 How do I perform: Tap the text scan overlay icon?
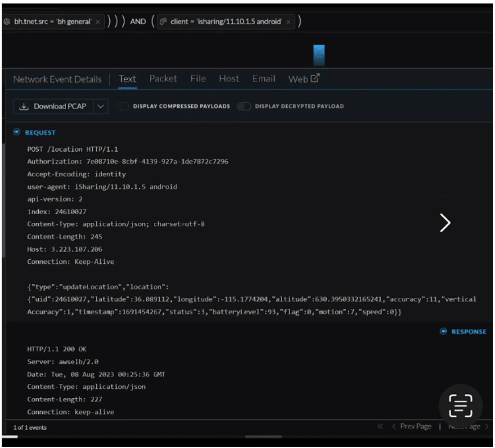[460, 405]
